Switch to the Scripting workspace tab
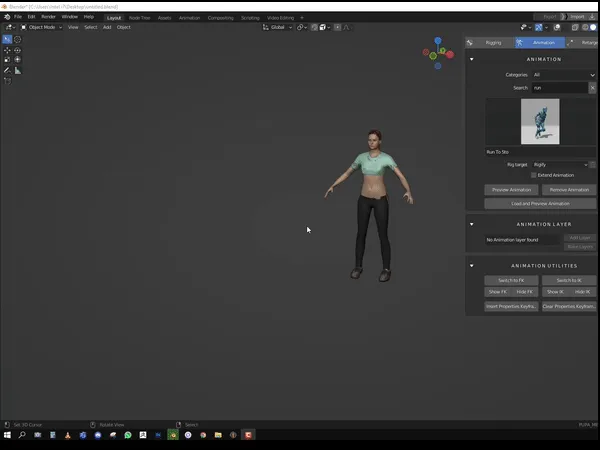 click(x=250, y=18)
